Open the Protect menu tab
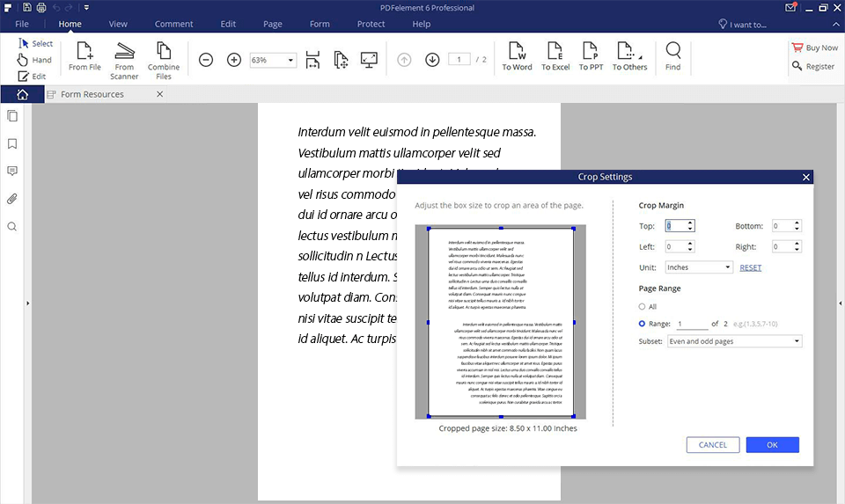 coord(371,24)
